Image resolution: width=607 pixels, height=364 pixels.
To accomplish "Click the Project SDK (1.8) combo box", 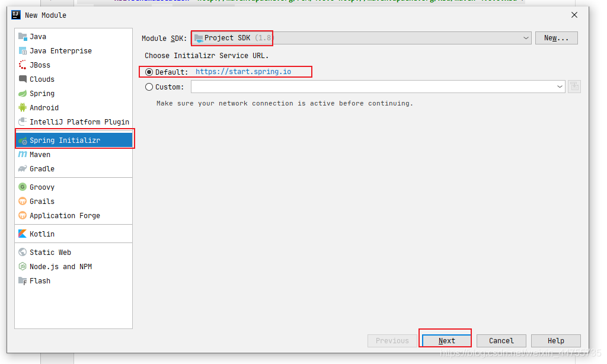I will (x=362, y=38).
